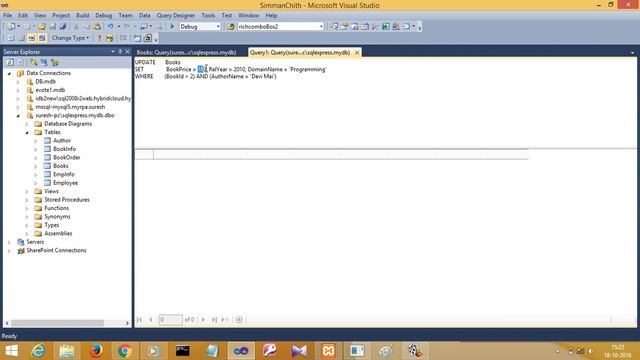Click the Execute SQL exclamation icon
Viewport: 640px width, 360px height.
(99, 38)
